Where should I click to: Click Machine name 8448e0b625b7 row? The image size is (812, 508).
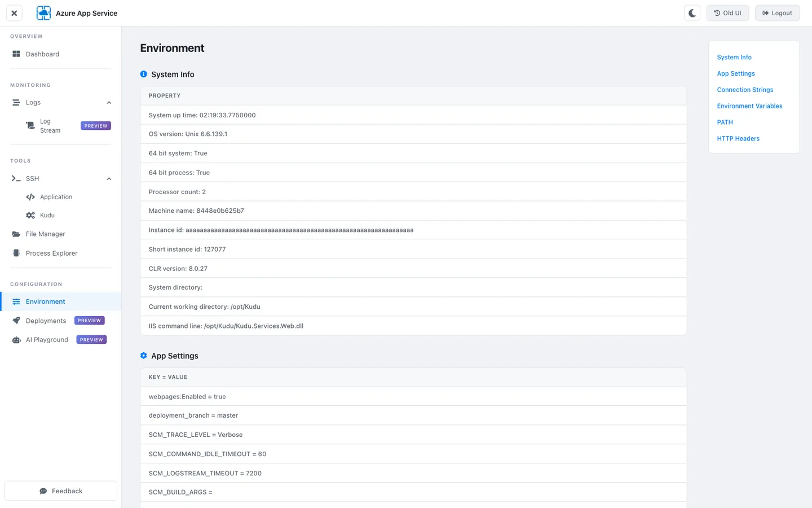tap(413, 211)
